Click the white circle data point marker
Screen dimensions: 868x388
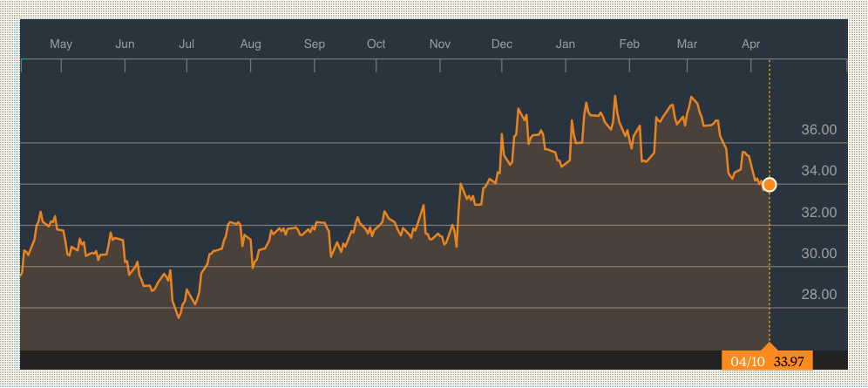tap(769, 184)
